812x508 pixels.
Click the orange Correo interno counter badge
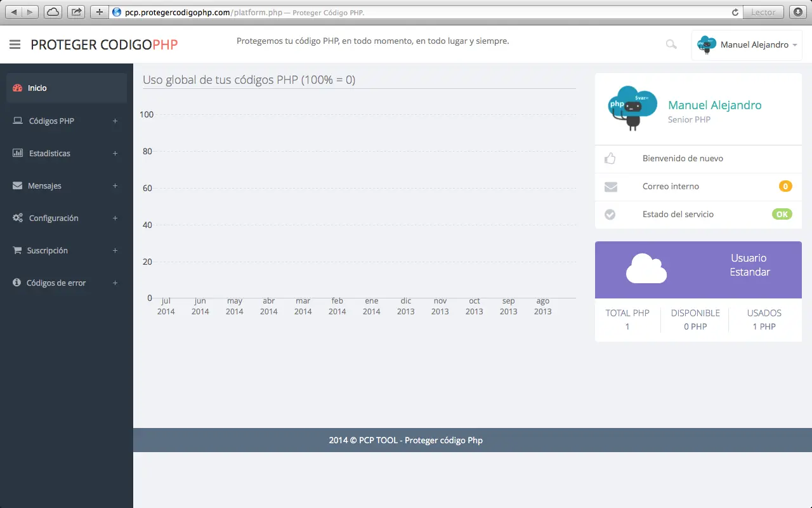(x=785, y=186)
